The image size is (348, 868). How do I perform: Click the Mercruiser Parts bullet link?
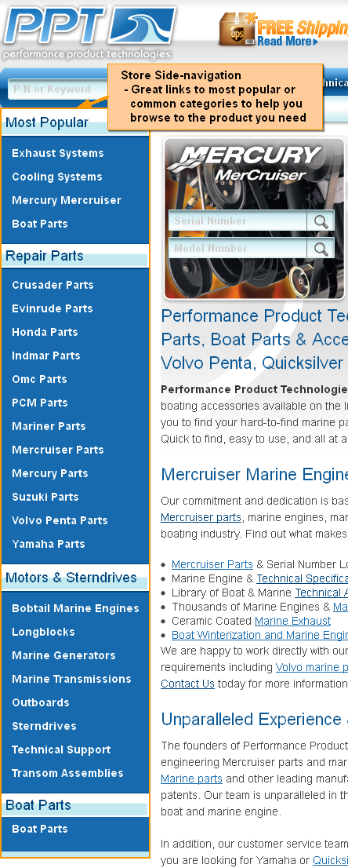click(212, 564)
